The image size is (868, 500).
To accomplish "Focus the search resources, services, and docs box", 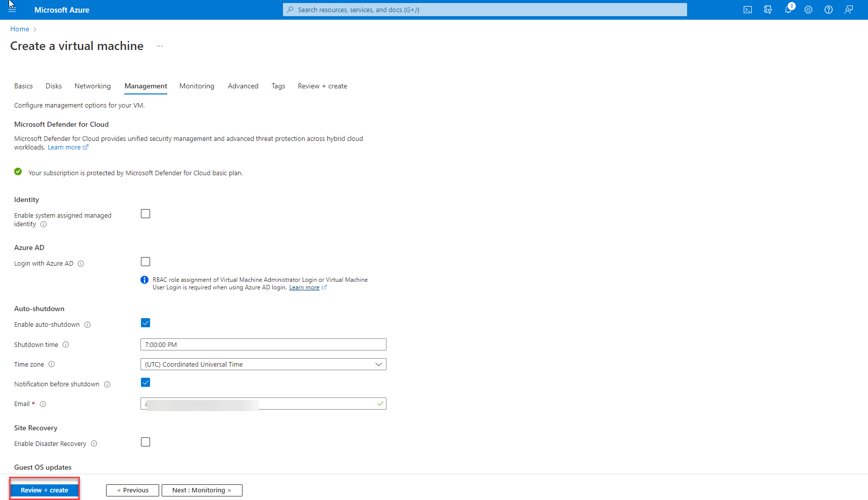I will tap(485, 10).
